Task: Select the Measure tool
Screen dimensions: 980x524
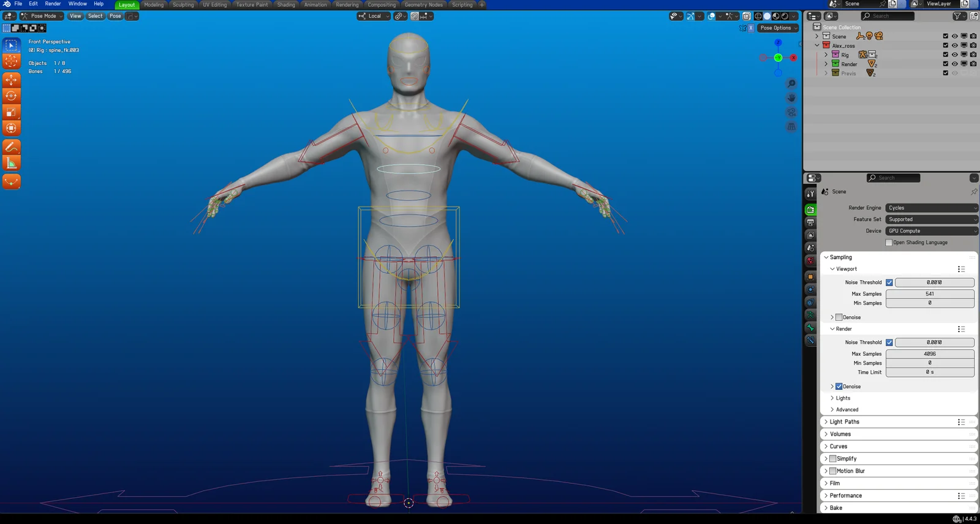Action: coord(11,163)
